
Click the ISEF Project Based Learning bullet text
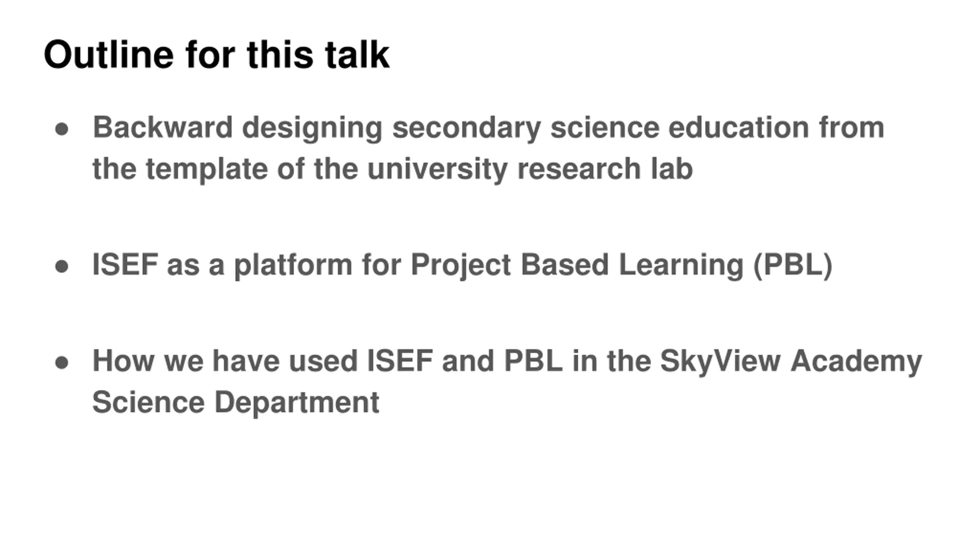(x=462, y=265)
